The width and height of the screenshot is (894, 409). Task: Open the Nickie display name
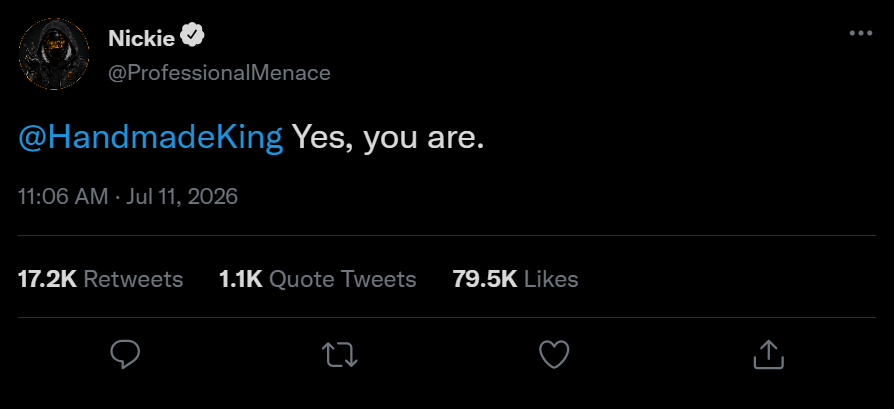tap(141, 38)
